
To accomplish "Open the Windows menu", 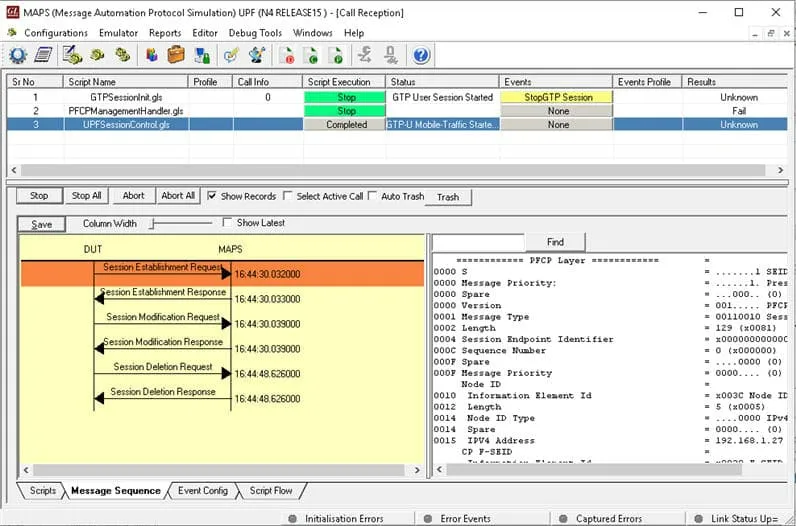I will coord(312,32).
